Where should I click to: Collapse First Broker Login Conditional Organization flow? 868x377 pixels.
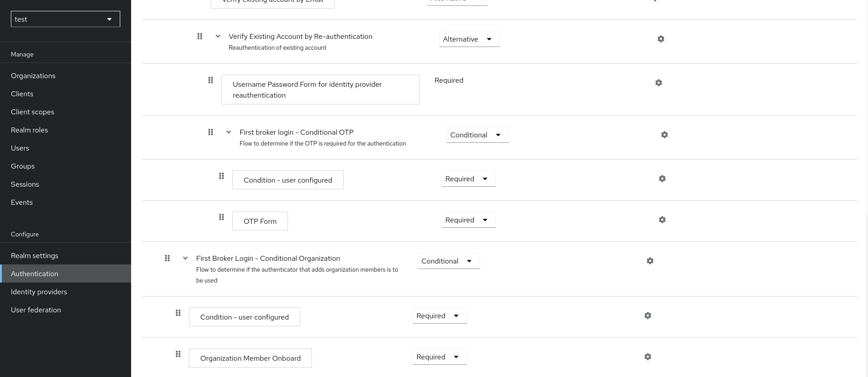pos(185,258)
